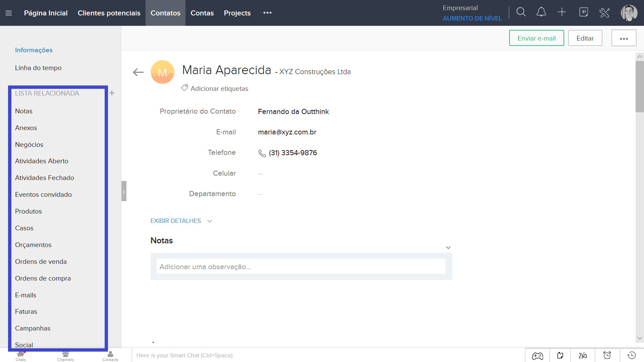Viewport: 644px width, 362px height.
Task: Open Linha do tempo view
Action: click(x=38, y=68)
